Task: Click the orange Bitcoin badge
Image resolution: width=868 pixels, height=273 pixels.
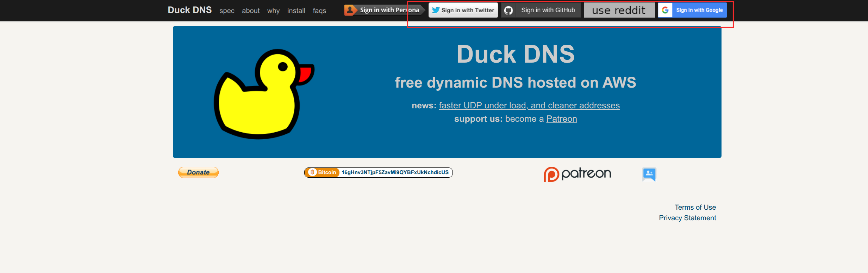Action: [x=323, y=172]
